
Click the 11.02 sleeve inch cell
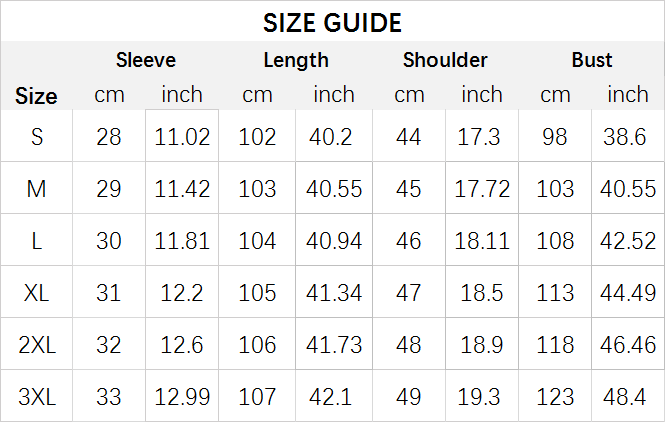click(182, 137)
